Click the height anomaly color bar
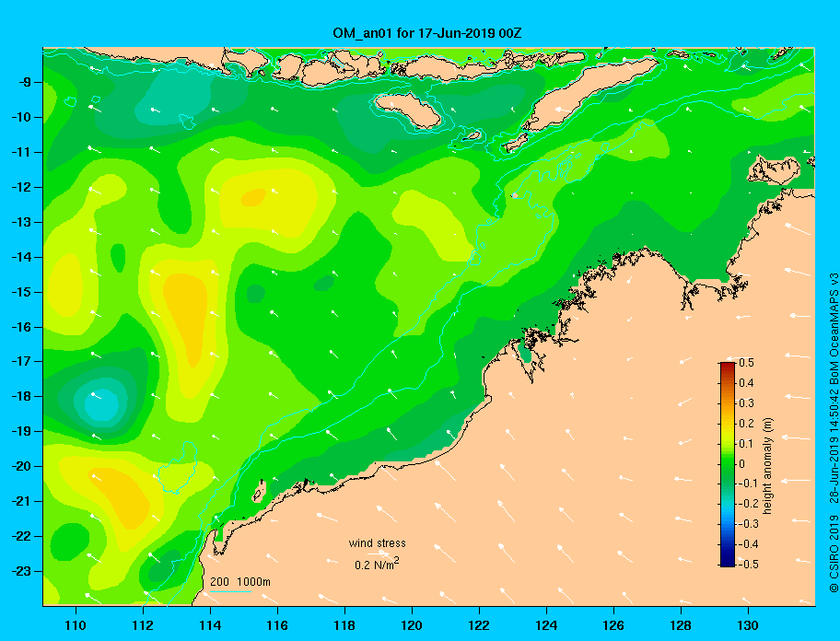The height and width of the screenshot is (641, 840). tap(728, 464)
